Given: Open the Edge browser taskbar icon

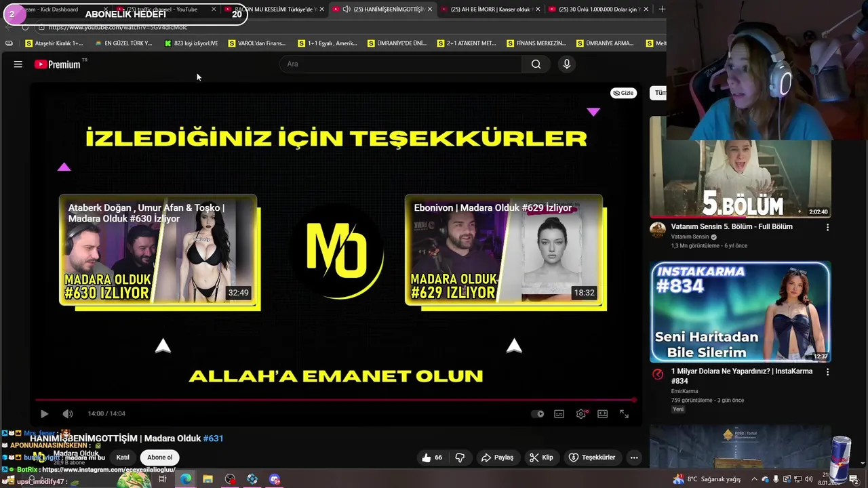Looking at the screenshot, I should (x=186, y=479).
